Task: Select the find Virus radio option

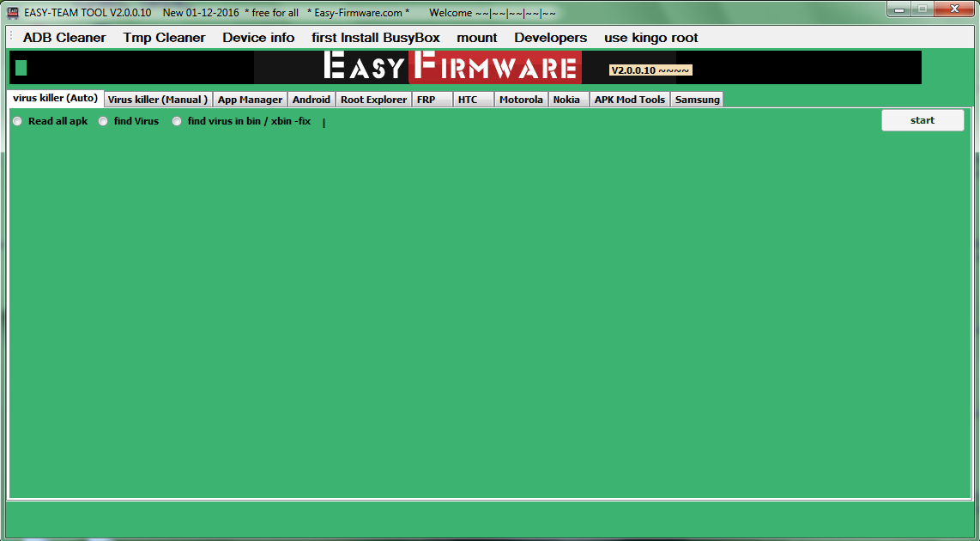Action: pos(129,121)
